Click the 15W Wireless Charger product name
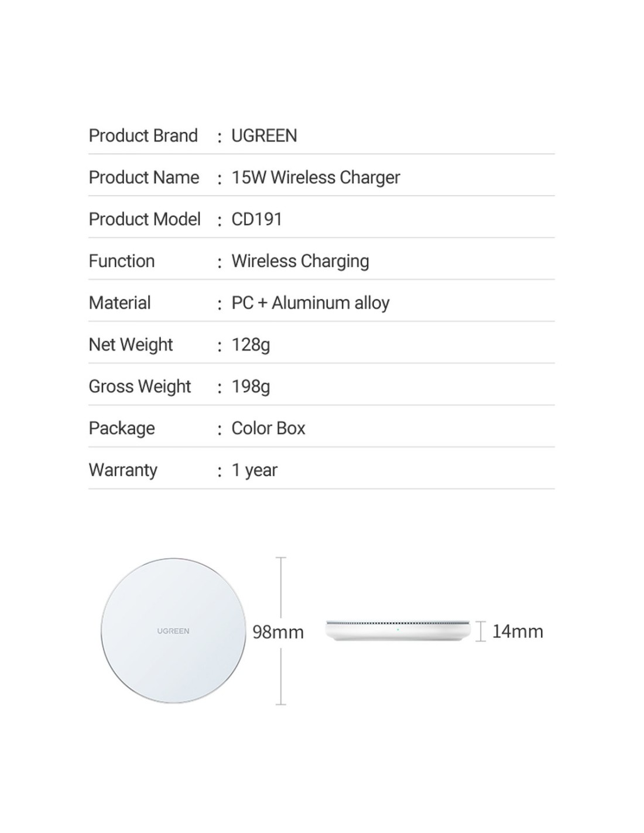644x833 pixels. (x=316, y=177)
